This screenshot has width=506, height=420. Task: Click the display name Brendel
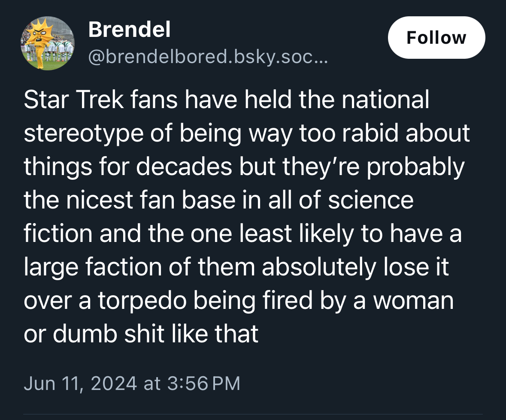click(x=129, y=30)
